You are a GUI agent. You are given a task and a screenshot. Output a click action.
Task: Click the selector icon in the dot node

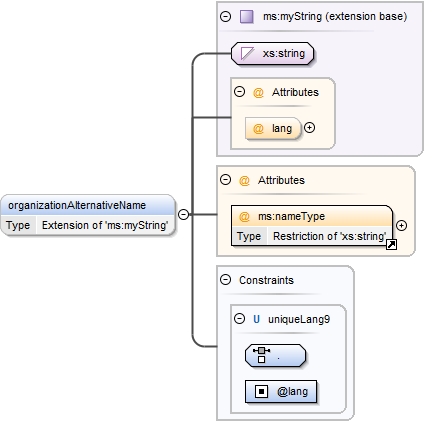[262, 355]
